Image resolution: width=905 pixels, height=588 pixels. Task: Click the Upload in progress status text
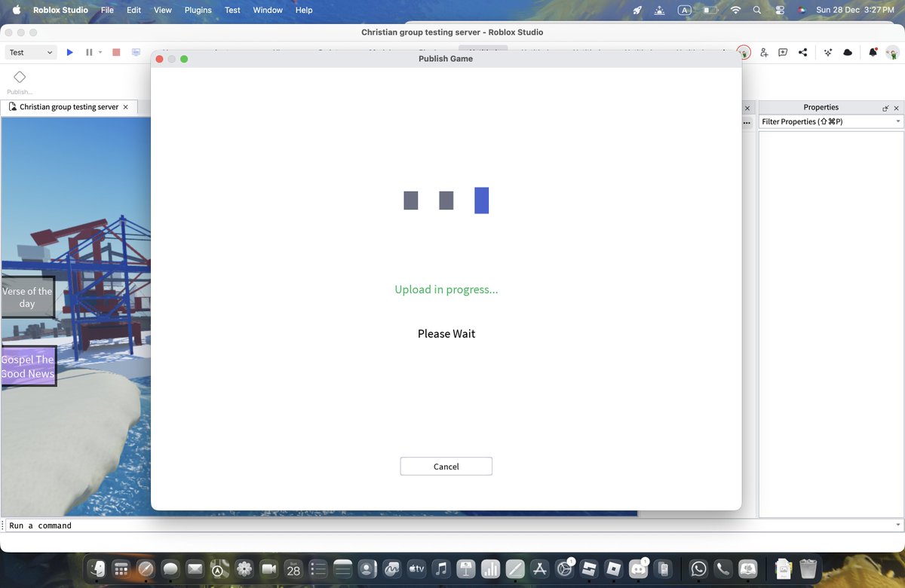point(446,289)
